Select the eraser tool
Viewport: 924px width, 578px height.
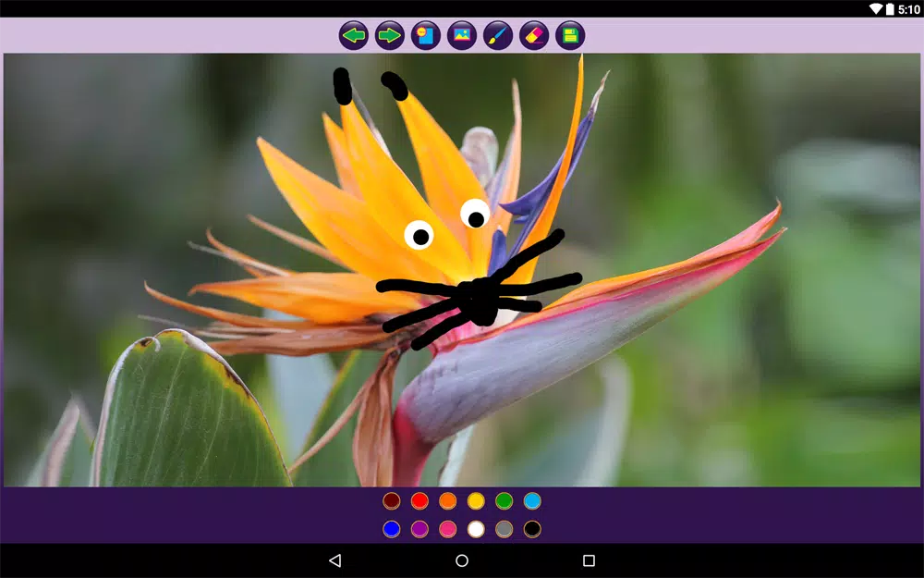point(534,35)
